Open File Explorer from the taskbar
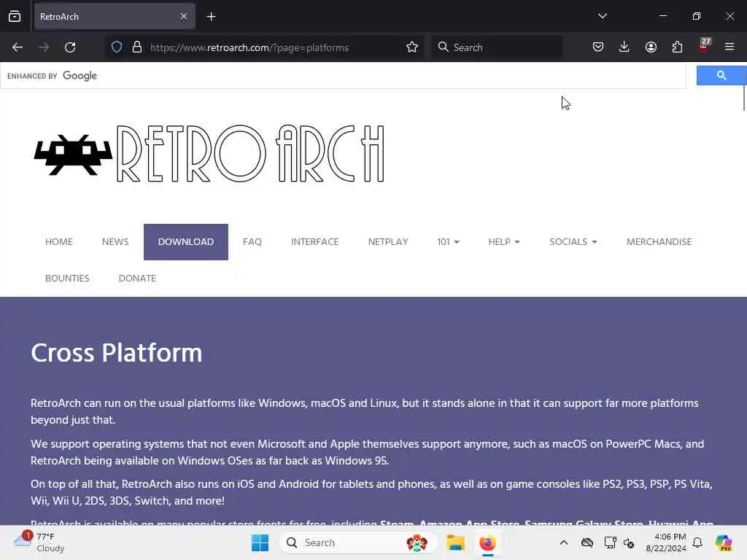 [x=455, y=542]
